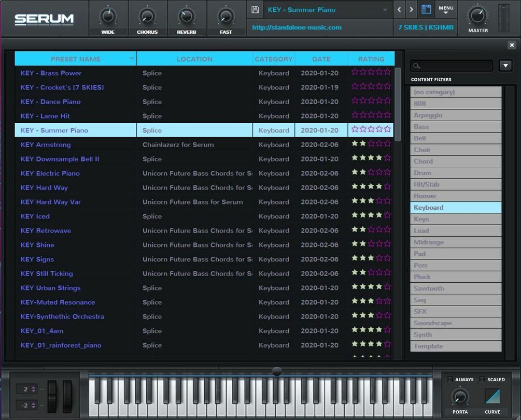Click the pitch bend wheel

tap(52, 396)
